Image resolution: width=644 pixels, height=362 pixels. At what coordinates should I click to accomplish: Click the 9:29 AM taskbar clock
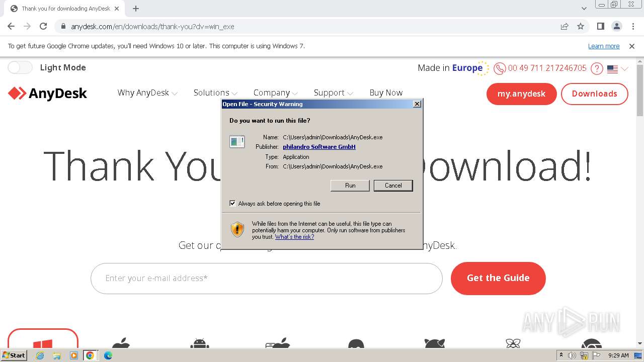pos(618,355)
